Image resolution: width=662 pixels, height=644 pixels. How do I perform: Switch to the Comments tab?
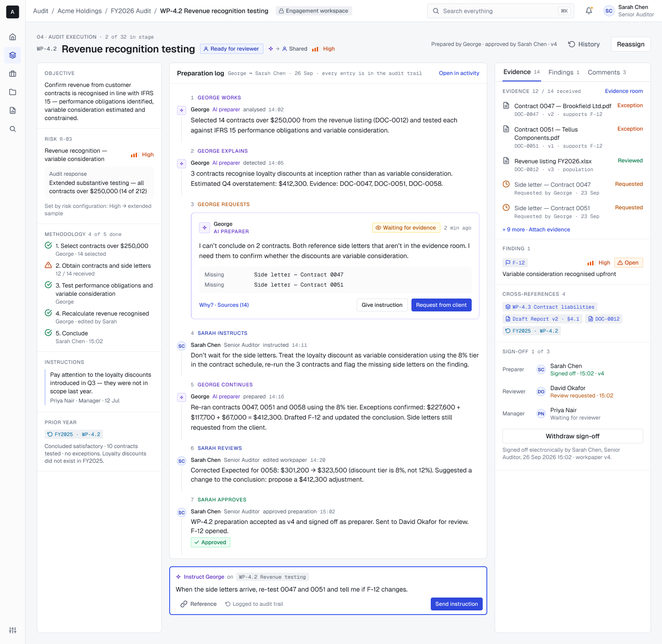[607, 72]
